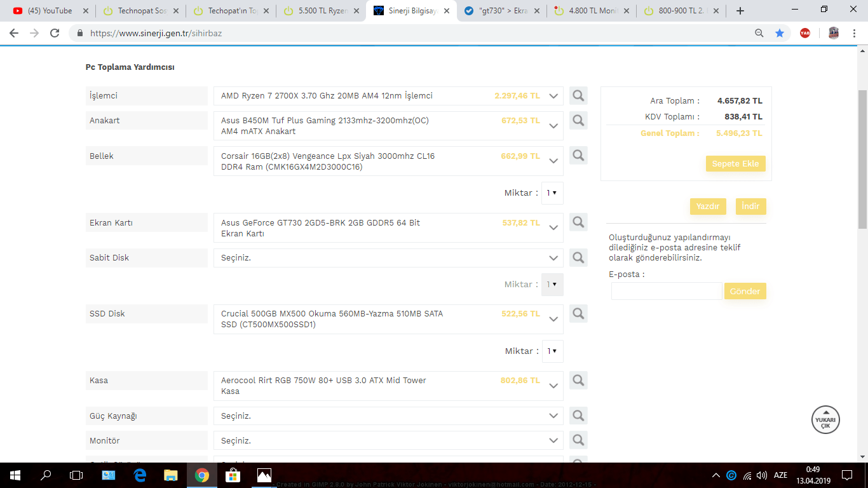Click the Ara Toplam value 4.657,82 TL

tap(740, 101)
